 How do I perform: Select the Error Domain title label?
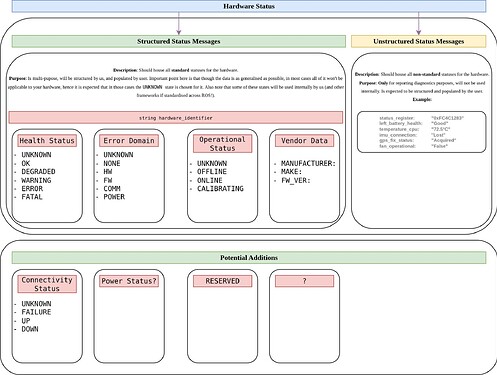tap(129, 141)
